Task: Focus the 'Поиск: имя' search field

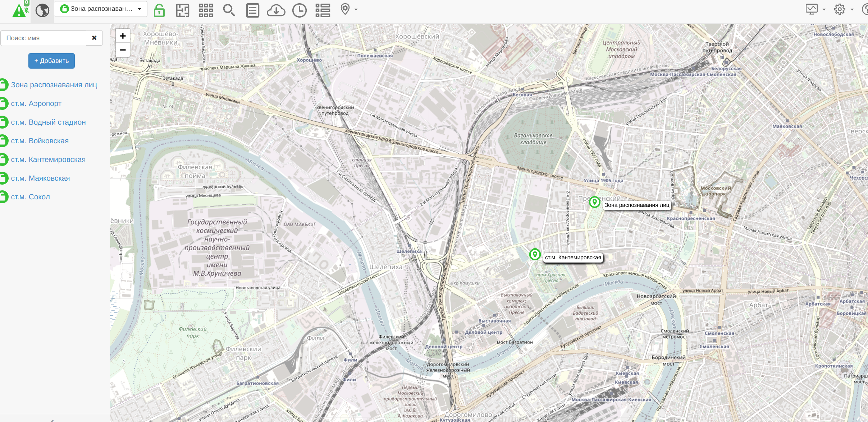Action: 44,38
